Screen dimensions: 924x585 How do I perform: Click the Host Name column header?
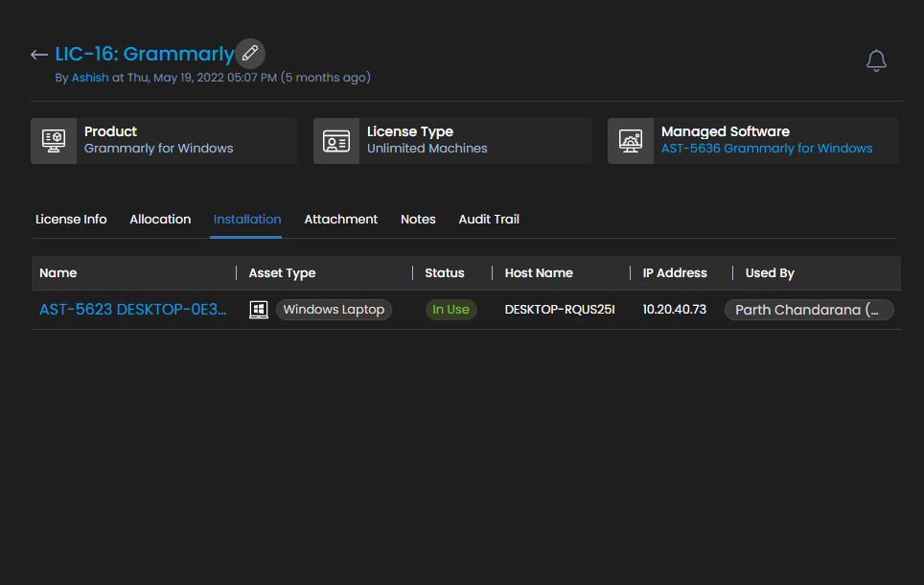click(x=540, y=273)
